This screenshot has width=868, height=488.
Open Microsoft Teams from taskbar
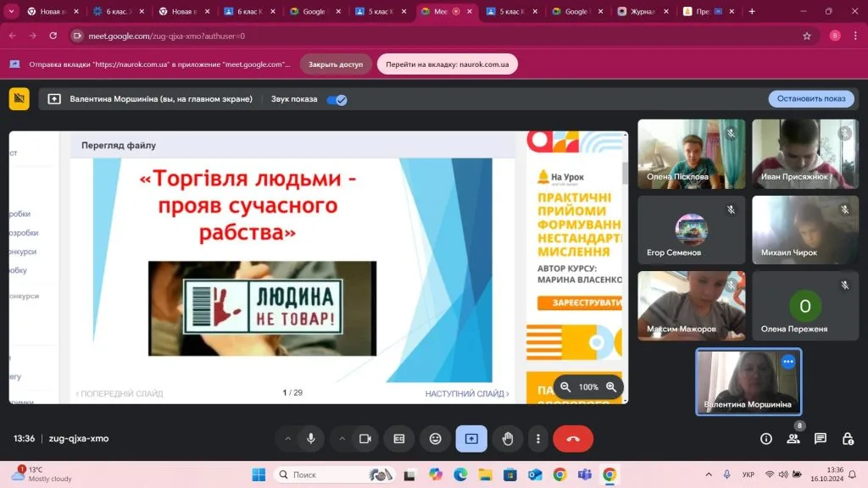point(585,474)
